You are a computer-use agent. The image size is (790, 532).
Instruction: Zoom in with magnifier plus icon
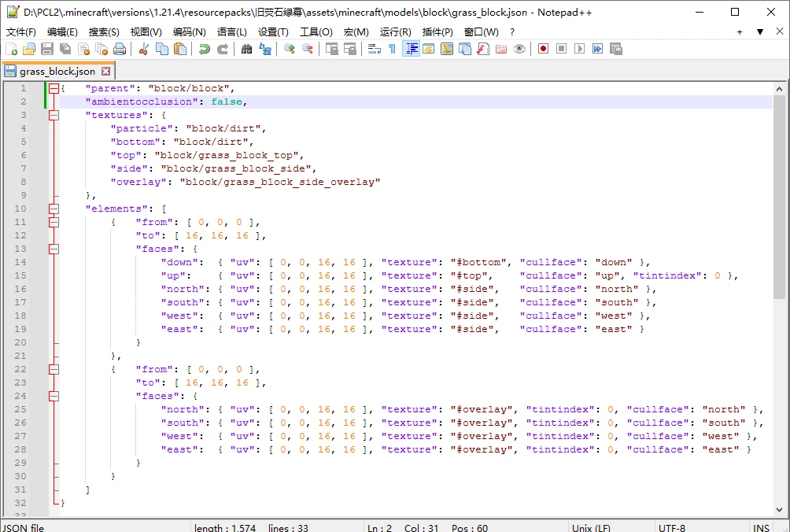[290, 49]
